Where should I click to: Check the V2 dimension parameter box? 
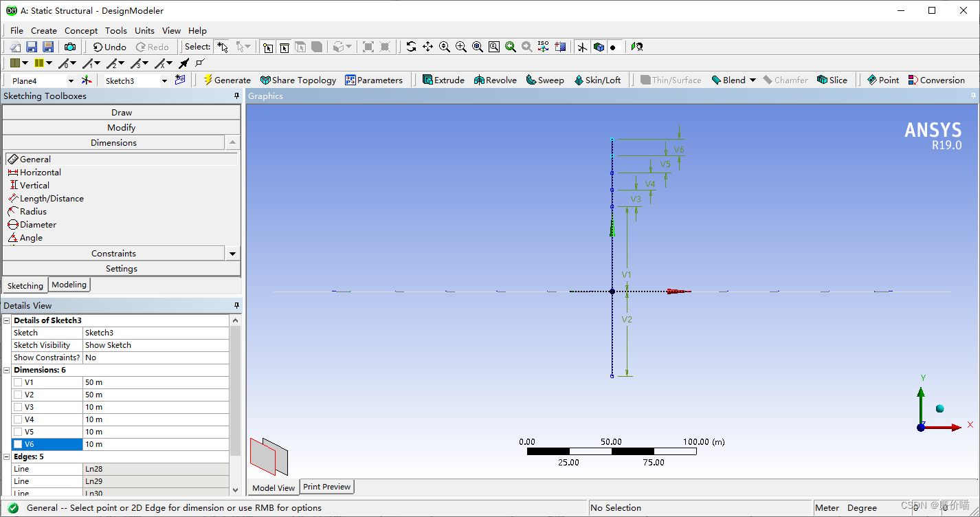coord(18,395)
